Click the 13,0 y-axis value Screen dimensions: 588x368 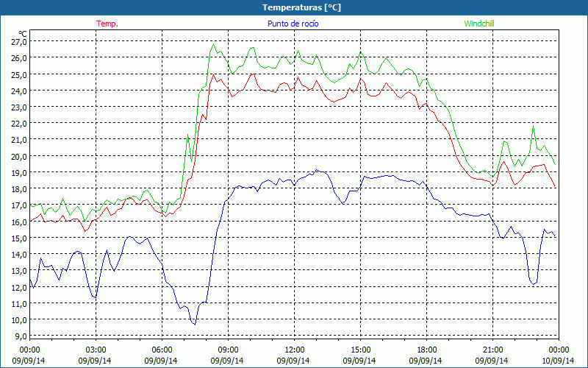click(x=19, y=271)
